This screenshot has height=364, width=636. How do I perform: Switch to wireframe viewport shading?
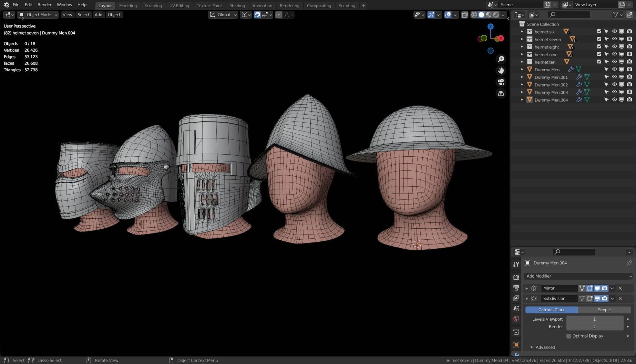pyautogui.click(x=474, y=15)
